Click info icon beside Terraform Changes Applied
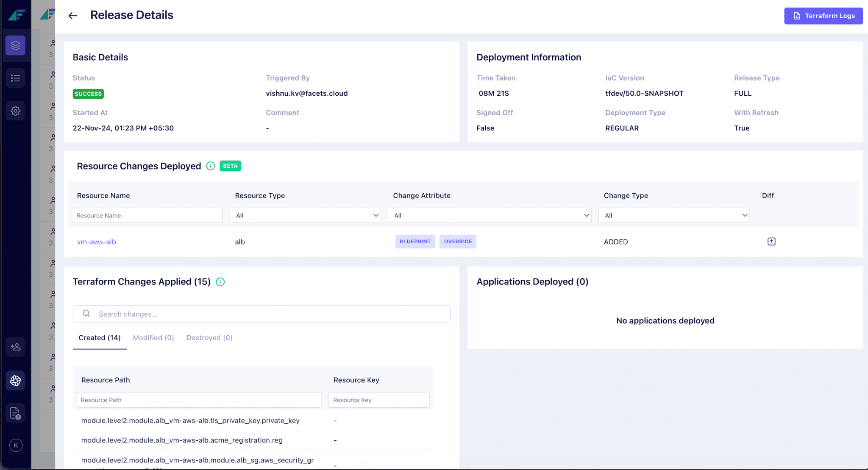Screen dimensions: 868x470 coord(220,282)
